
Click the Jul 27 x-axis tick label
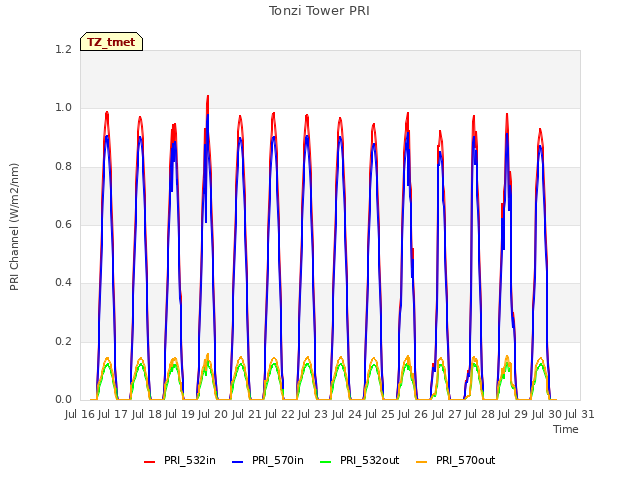[x=446, y=415]
